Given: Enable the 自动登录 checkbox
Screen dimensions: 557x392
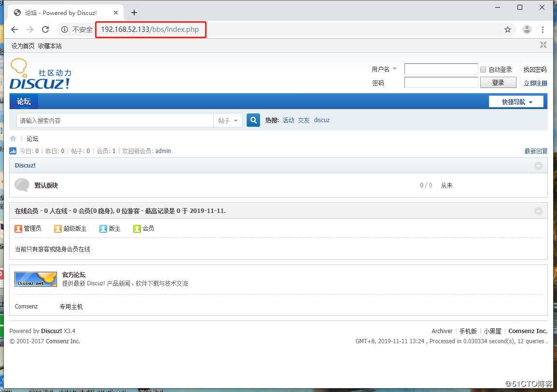Looking at the screenshot, I should click(x=483, y=70).
